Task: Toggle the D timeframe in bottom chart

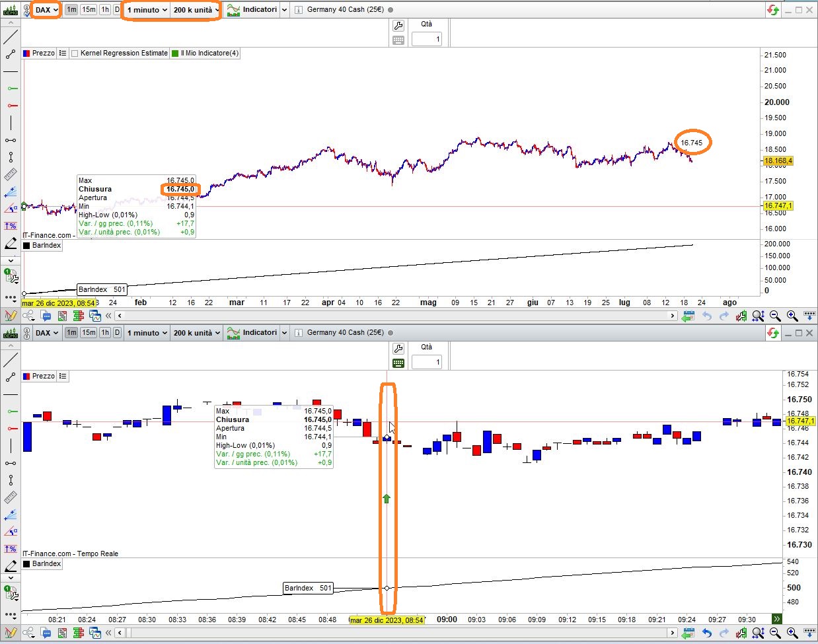Action: point(118,333)
